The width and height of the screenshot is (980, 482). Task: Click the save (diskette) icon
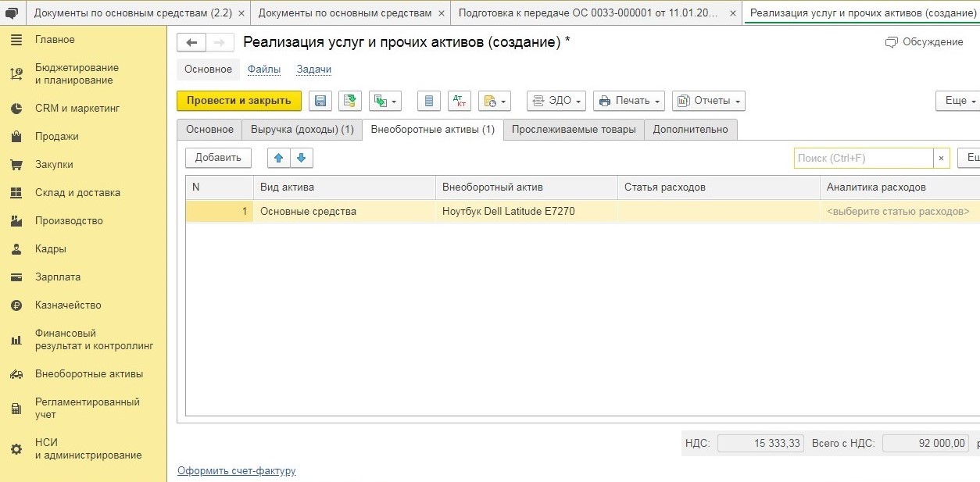coord(320,101)
